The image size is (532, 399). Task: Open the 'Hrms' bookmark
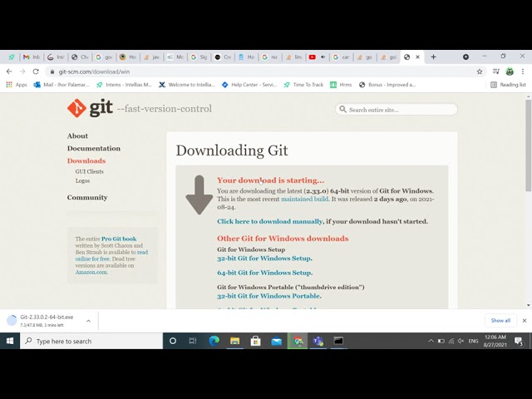[341, 85]
